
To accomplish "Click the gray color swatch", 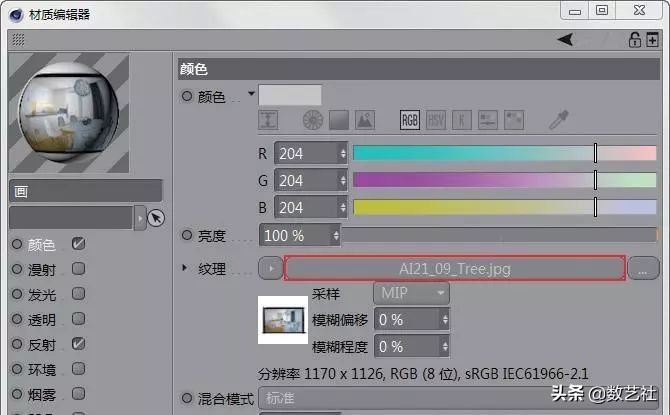I will [290, 95].
